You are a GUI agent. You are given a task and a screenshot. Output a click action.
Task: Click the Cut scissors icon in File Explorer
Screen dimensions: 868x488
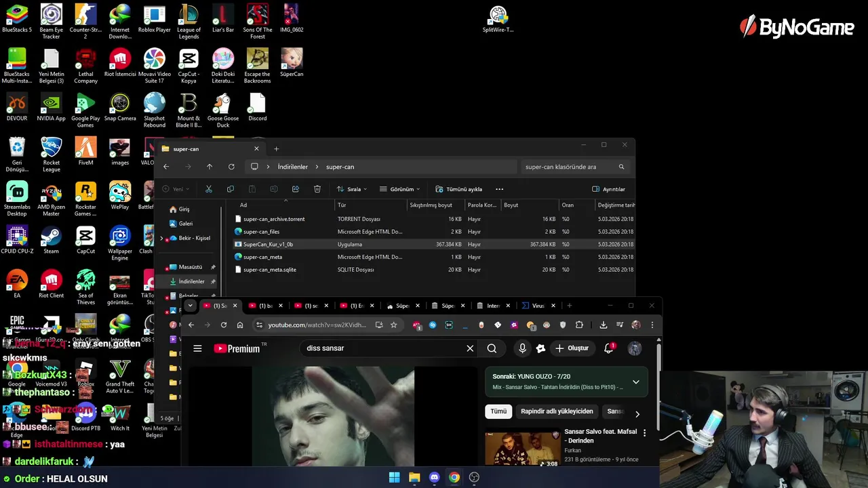point(209,189)
